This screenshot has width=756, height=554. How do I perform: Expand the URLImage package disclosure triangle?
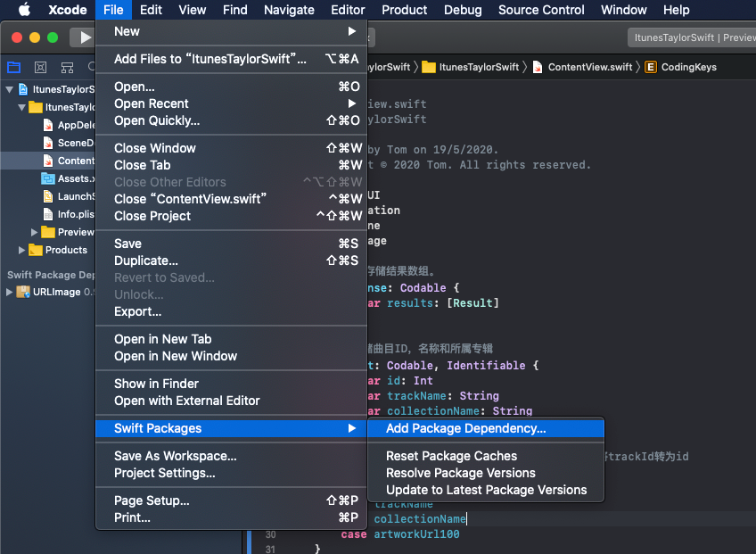click(9, 292)
